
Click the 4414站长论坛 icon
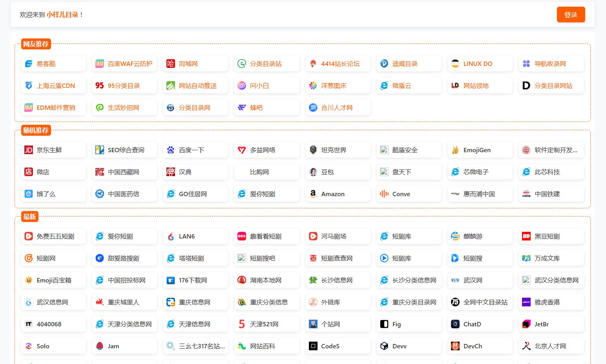pos(313,64)
